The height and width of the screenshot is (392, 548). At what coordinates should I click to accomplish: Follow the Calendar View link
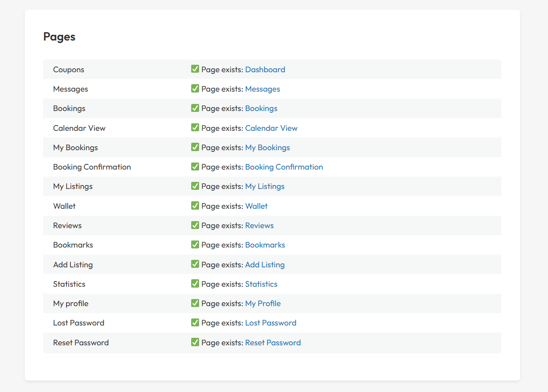coord(271,128)
